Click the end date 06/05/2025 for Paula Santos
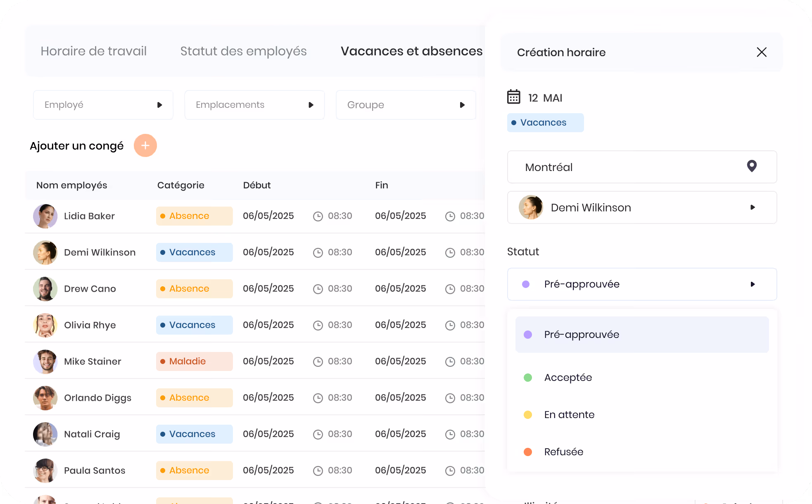812x504 pixels. coord(401,471)
